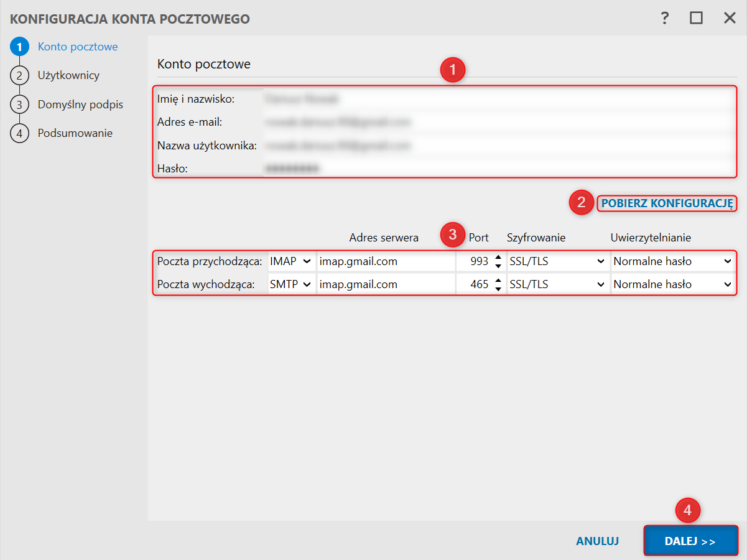Click the outgoing mail server address field
Screen dimensions: 747x560
(x=386, y=284)
